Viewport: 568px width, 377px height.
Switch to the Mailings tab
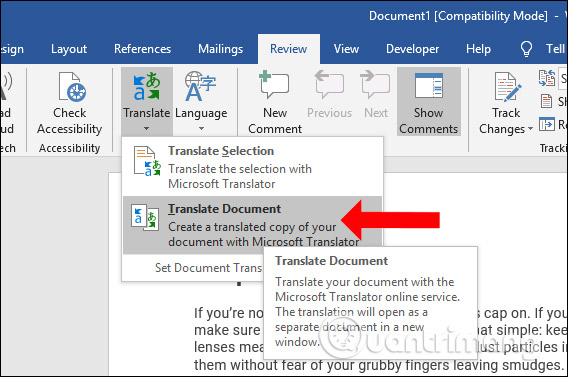(x=220, y=49)
